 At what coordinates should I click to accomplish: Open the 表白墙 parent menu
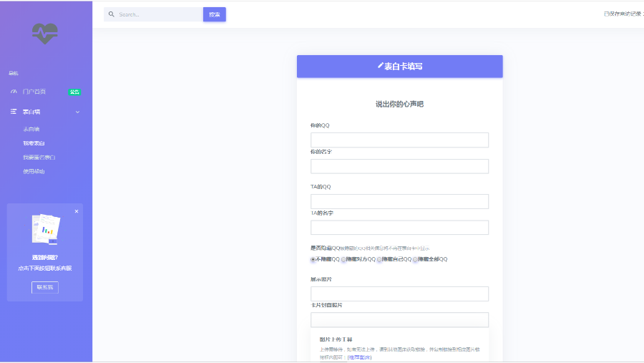[x=31, y=112]
